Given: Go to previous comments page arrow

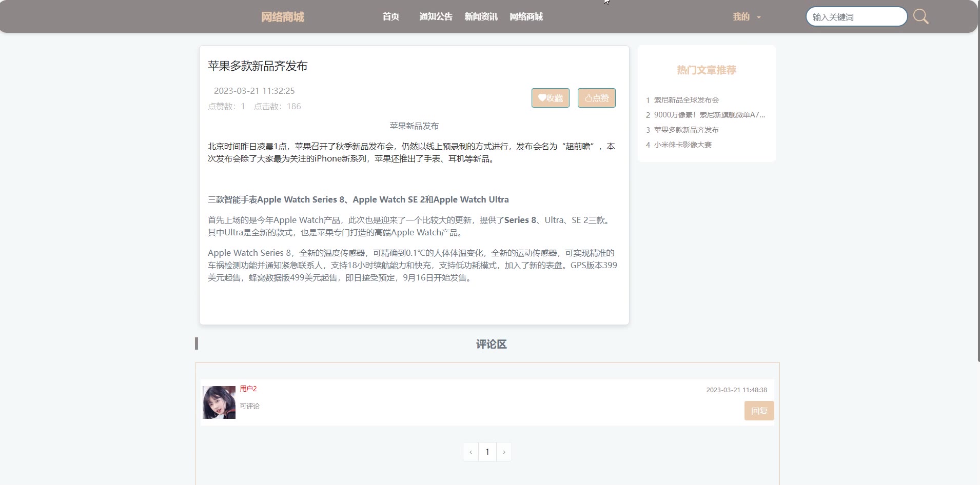Looking at the screenshot, I should pos(471,452).
